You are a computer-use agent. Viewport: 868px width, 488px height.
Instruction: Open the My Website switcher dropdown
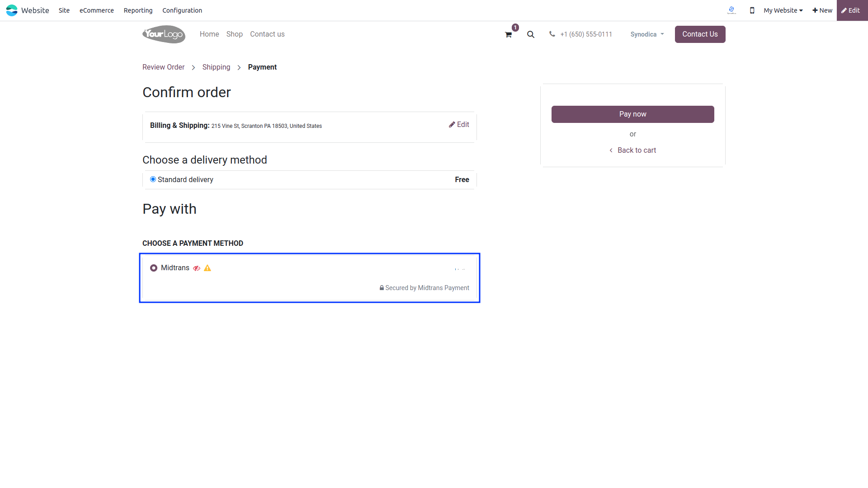point(783,10)
